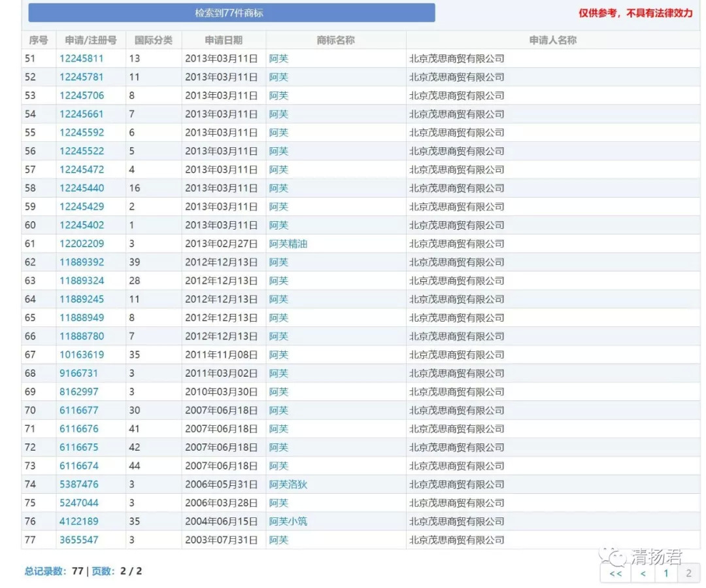Click trademark name 阿芙洛狄 in row 74

(x=288, y=485)
